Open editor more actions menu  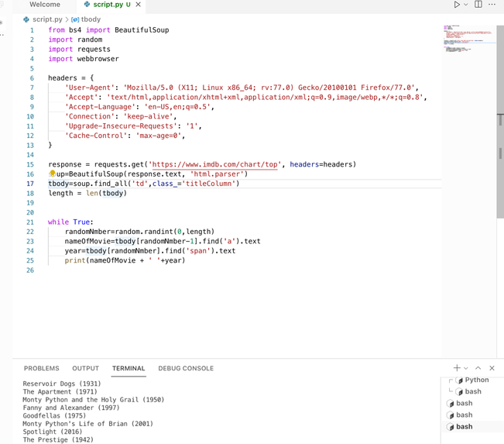492,4
